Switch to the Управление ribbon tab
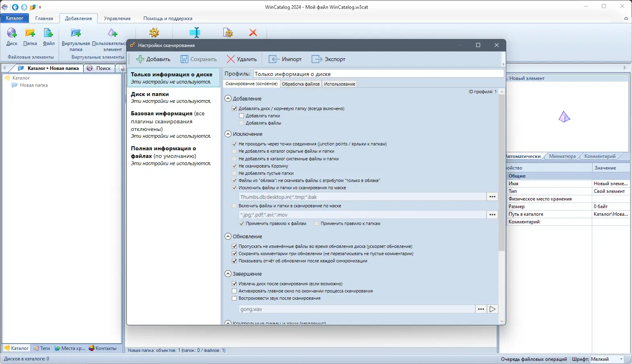Image resolution: width=632 pixels, height=364 pixels. click(117, 18)
